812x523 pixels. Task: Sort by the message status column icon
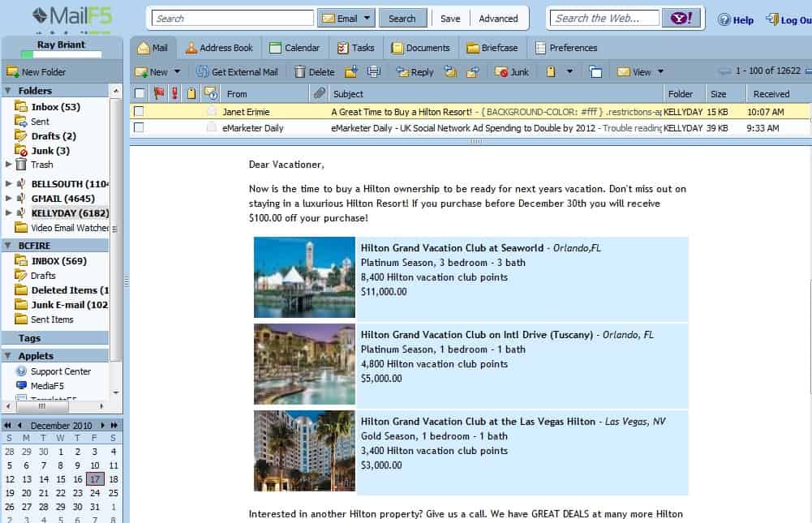click(x=210, y=93)
